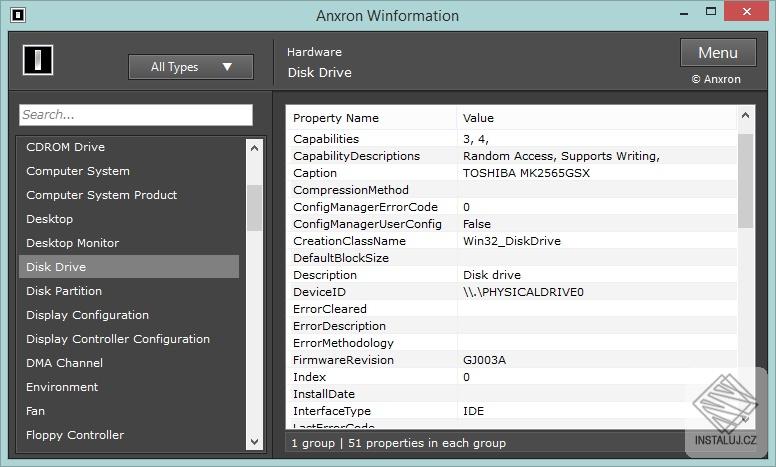The width and height of the screenshot is (776, 467).
Task: Click the Value column header
Action: point(478,118)
